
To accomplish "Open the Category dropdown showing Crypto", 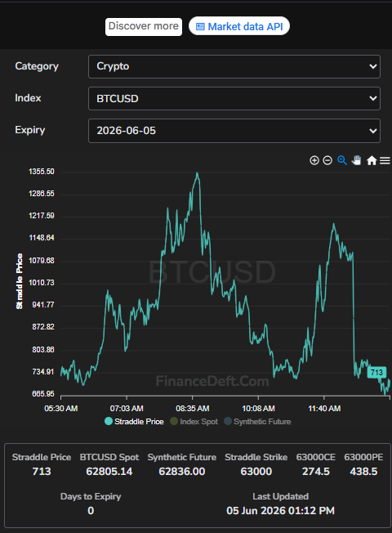I will [x=234, y=66].
